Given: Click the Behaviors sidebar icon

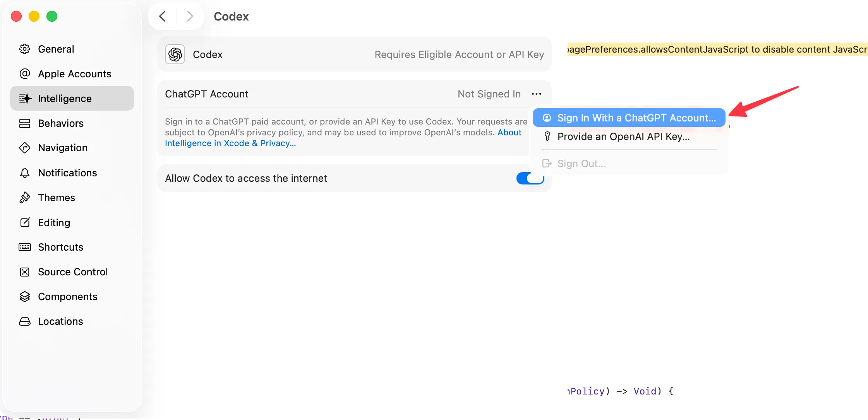Looking at the screenshot, I should [25, 123].
